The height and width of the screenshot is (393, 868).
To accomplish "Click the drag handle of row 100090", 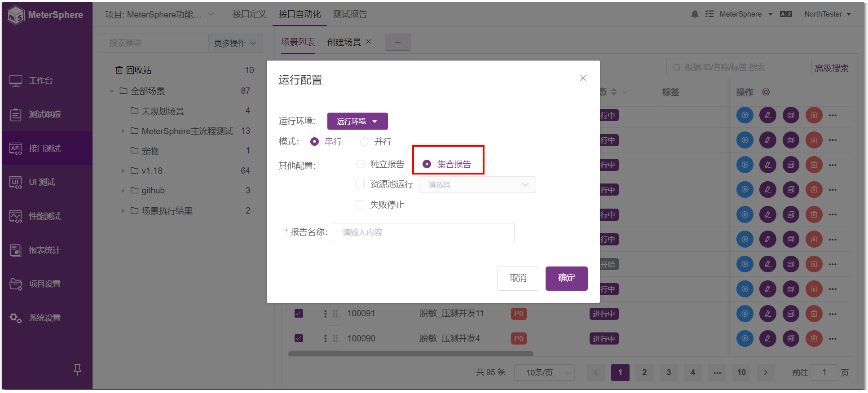I will coord(335,338).
